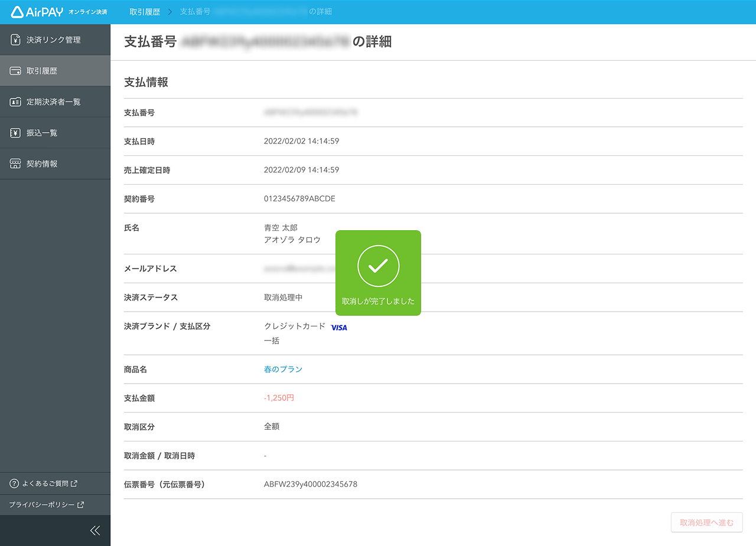Click the question mark icon beside よくあるご質問

point(14,483)
